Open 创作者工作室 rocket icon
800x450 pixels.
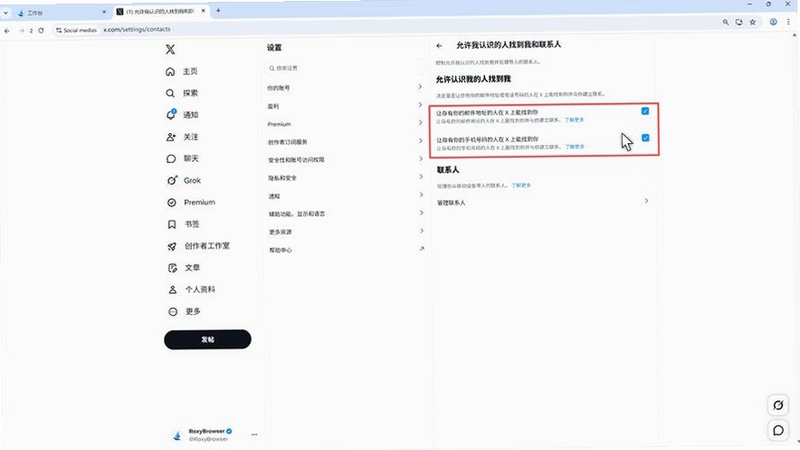click(172, 246)
